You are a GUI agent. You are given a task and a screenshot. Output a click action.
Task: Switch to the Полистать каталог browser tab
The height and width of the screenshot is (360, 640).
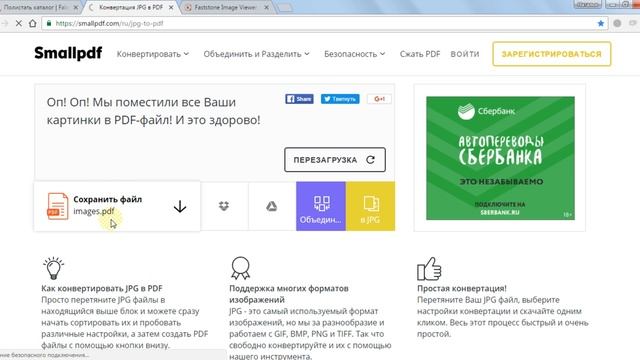[37, 7]
